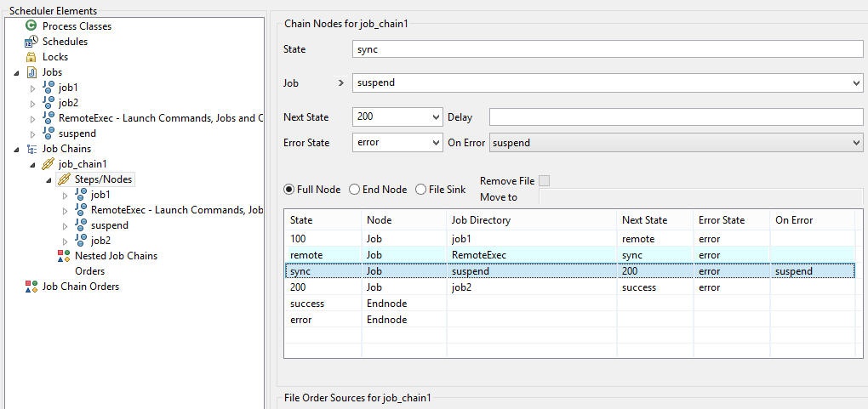Image resolution: width=868 pixels, height=409 pixels.
Task: Click the Steps/Nodes chain icon
Action: [x=64, y=179]
